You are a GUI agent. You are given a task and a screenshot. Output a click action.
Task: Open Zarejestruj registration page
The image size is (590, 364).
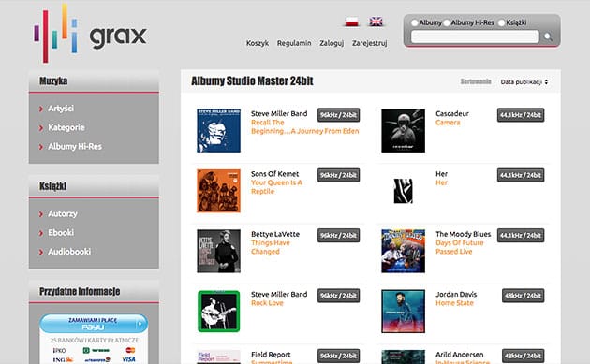370,43
